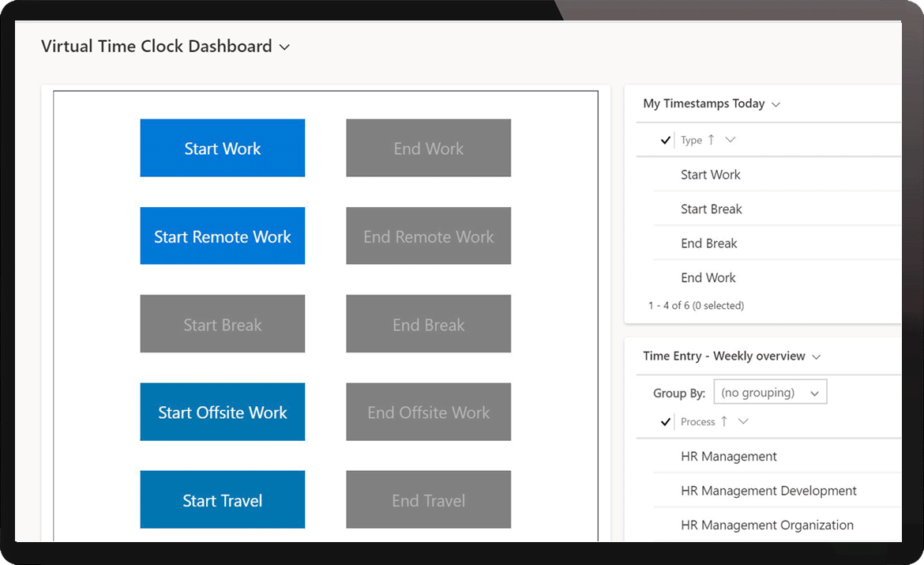Click the Process column sort ascending arrow
Image resolution: width=924 pixels, height=565 pixels.
click(x=724, y=422)
